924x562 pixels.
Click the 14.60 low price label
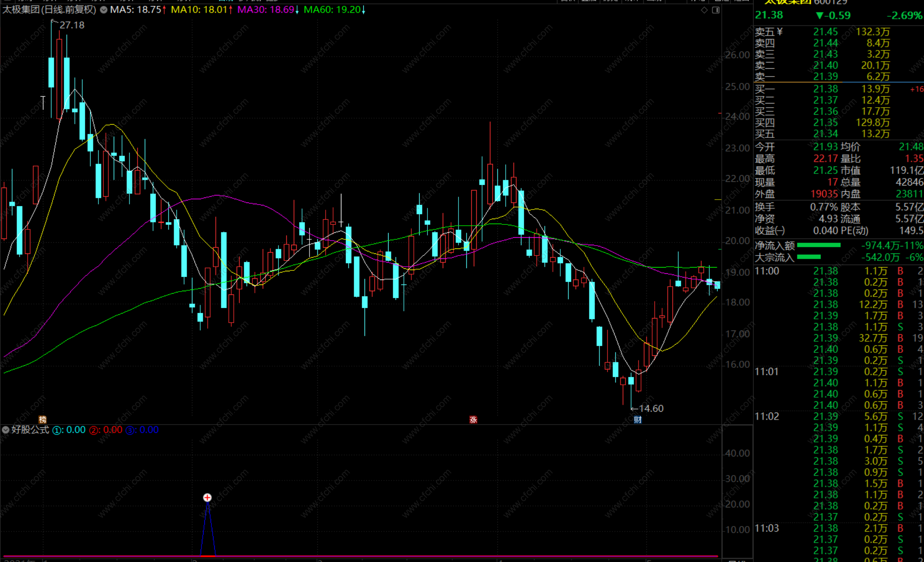[x=650, y=408]
